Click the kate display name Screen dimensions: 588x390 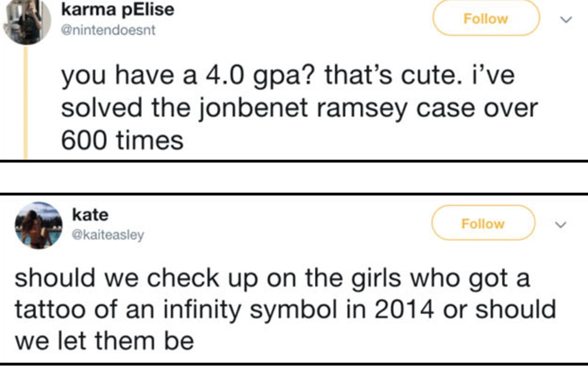[x=90, y=215]
